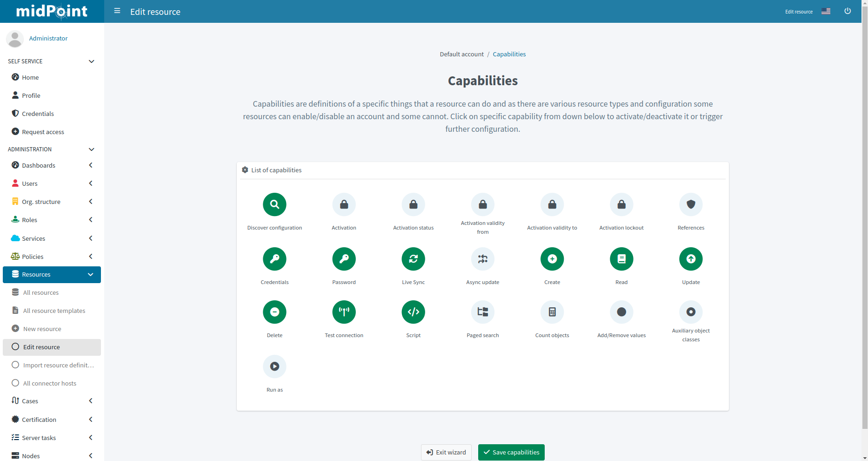Toggle the Live Sync capability
This screenshot has width=868, height=461.
coord(413,259)
